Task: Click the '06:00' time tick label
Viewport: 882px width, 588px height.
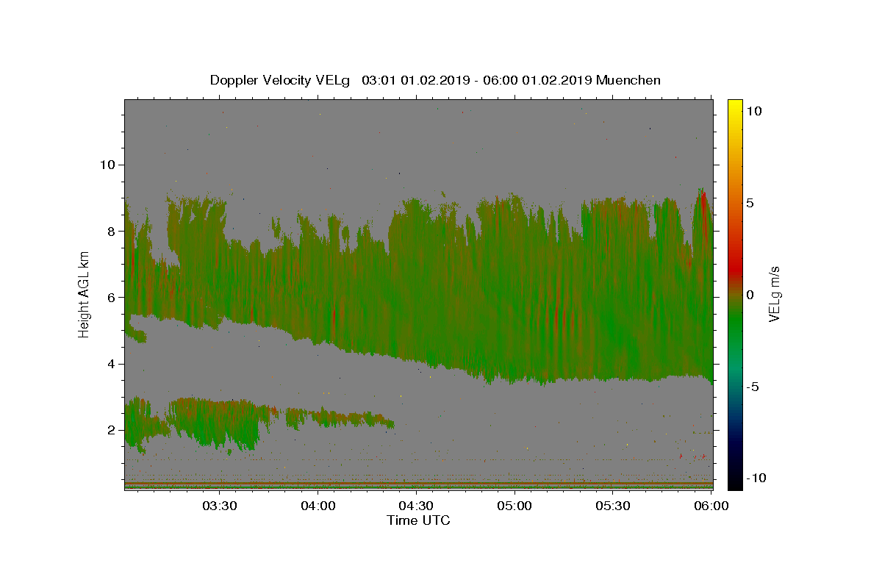Action: [711, 506]
